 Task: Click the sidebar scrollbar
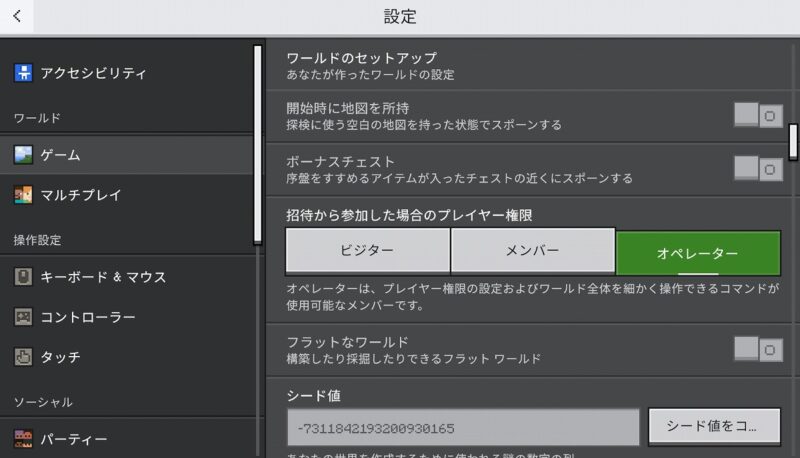(258, 144)
